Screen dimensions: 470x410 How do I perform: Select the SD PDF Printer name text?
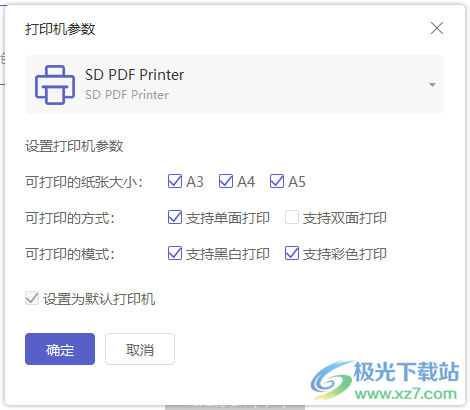tap(134, 75)
